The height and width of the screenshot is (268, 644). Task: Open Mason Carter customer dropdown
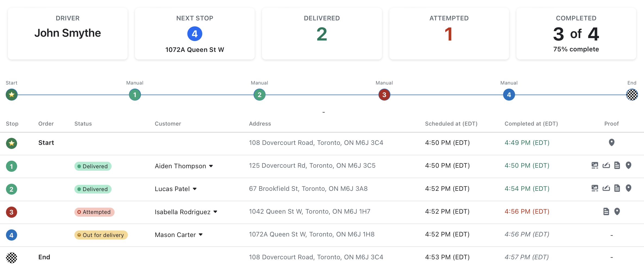coord(201,235)
